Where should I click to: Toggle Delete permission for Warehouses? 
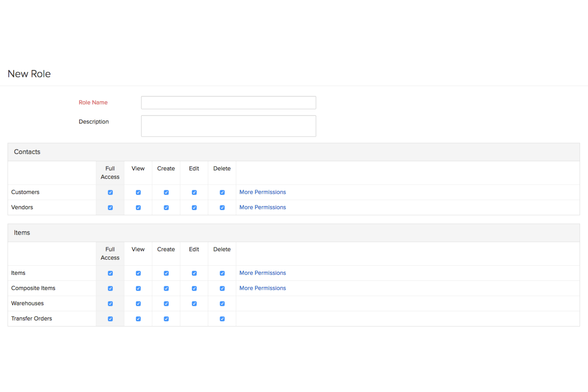pos(222,303)
